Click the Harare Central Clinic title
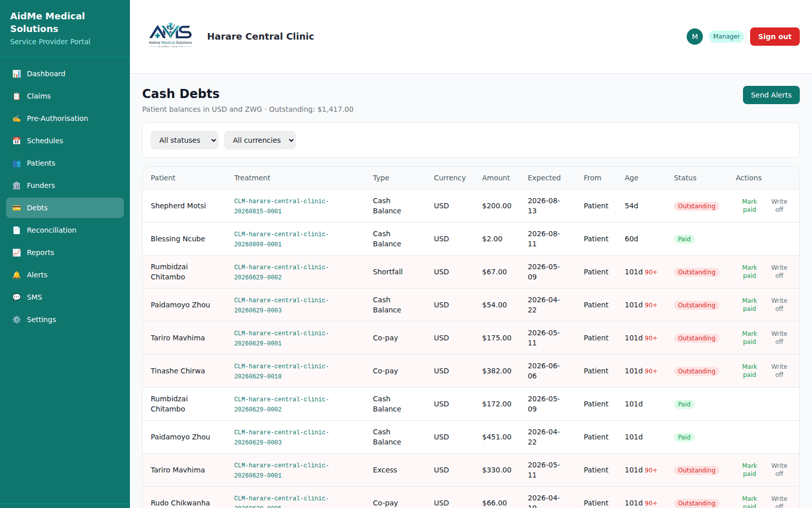812x508 pixels. 260,36
